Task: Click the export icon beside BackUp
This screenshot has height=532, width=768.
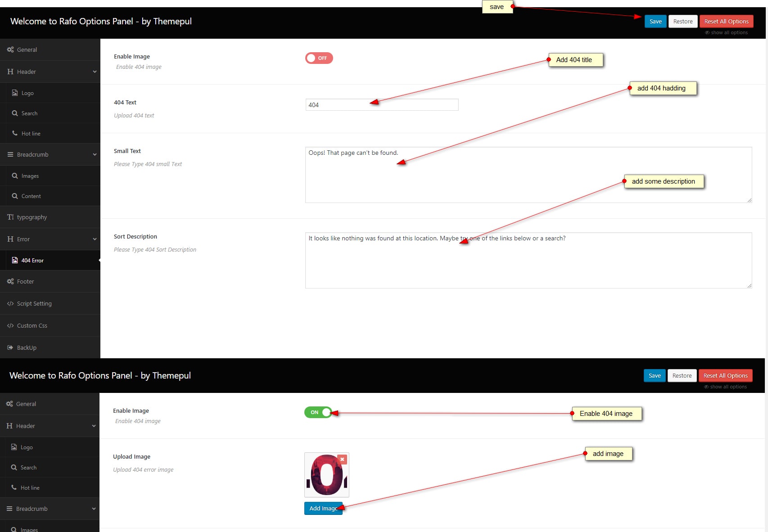Action: pos(10,347)
